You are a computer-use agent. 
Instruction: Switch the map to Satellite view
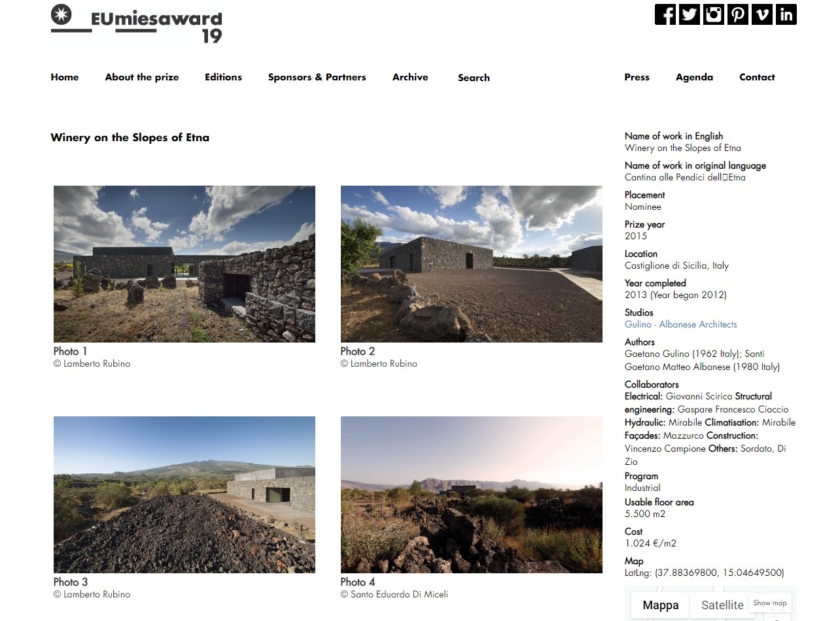click(x=722, y=605)
